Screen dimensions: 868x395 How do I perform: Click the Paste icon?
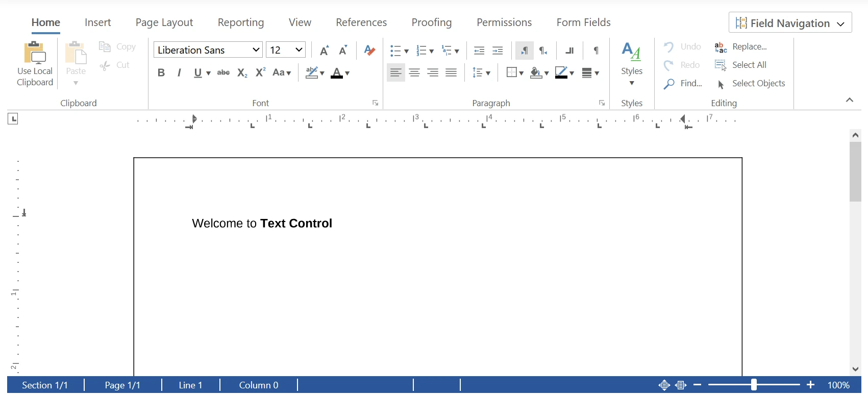coord(76,53)
